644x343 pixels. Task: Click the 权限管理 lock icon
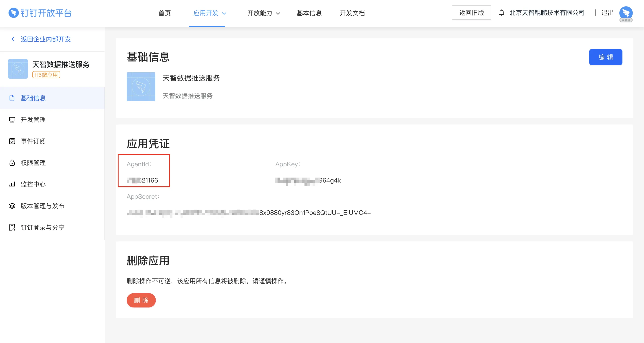tap(12, 163)
